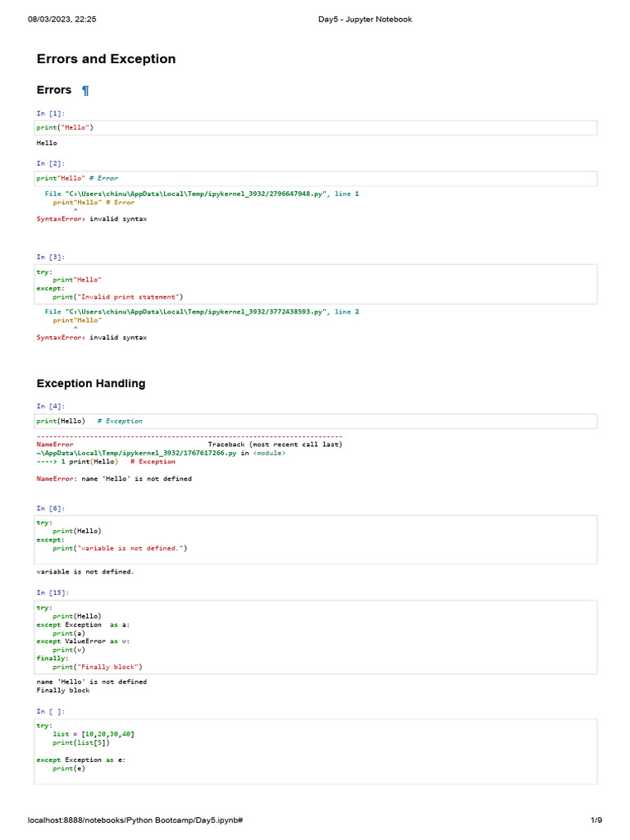Focus the cell printing "Invalid print statement"
Image resolution: width=630 pixels, height=840 pixels.
tap(316, 284)
